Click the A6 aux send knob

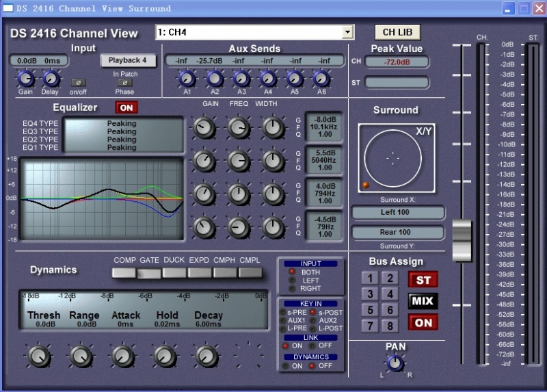click(x=321, y=79)
